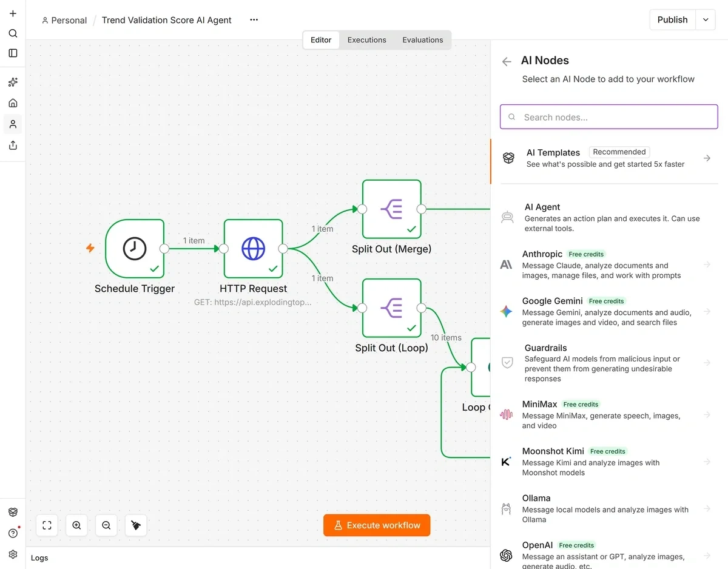Click the '10 items' connection label
Screen dimensions: 728x569
click(446, 337)
